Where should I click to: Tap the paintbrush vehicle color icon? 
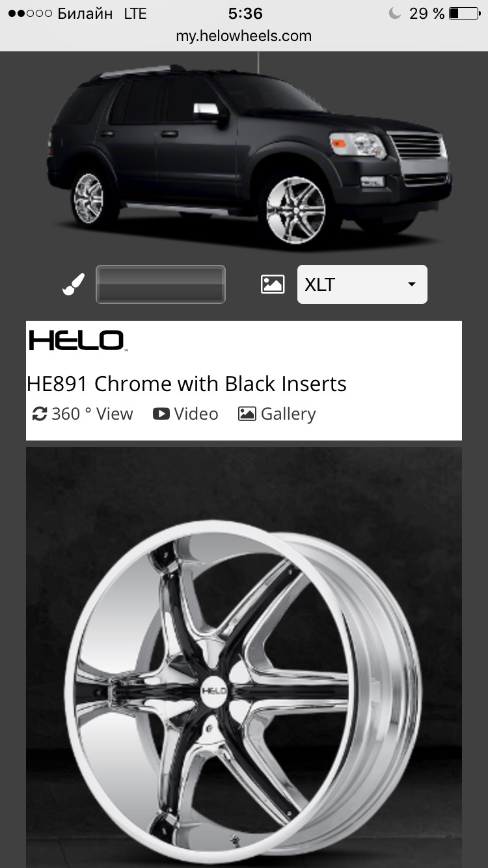click(x=74, y=284)
